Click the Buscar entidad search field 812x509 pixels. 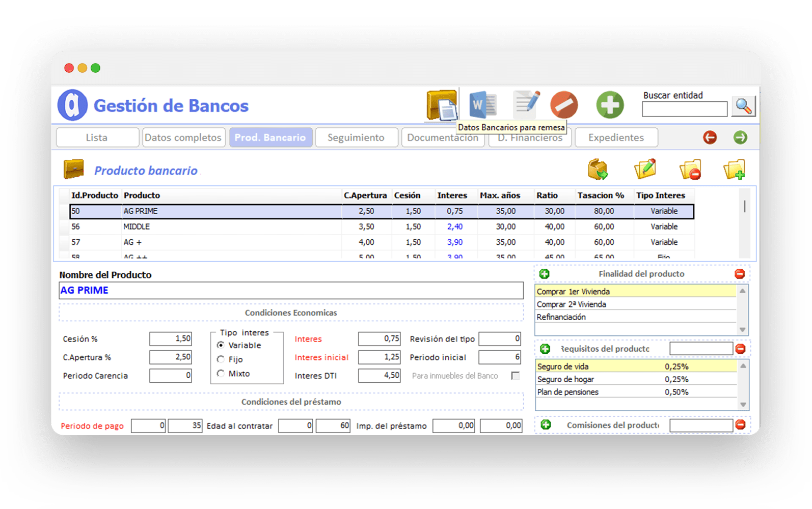click(x=684, y=109)
